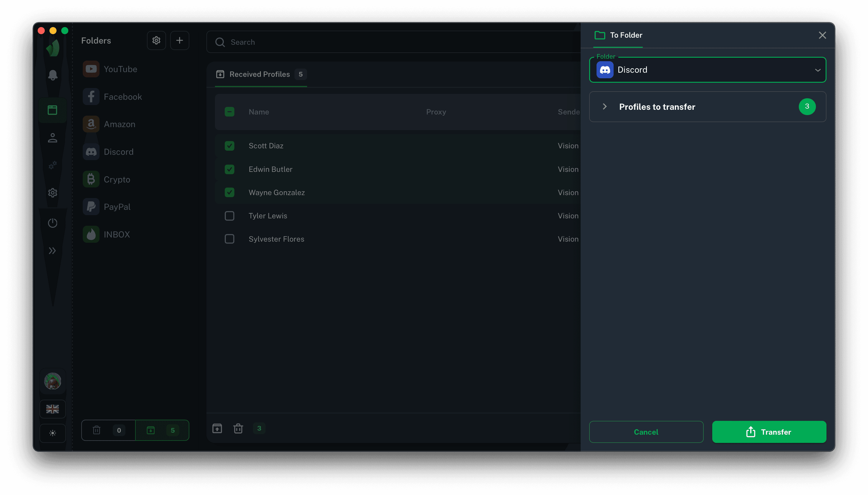Switch to the Received Profiles tab
The image size is (868, 495).
[x=260, y=74]
